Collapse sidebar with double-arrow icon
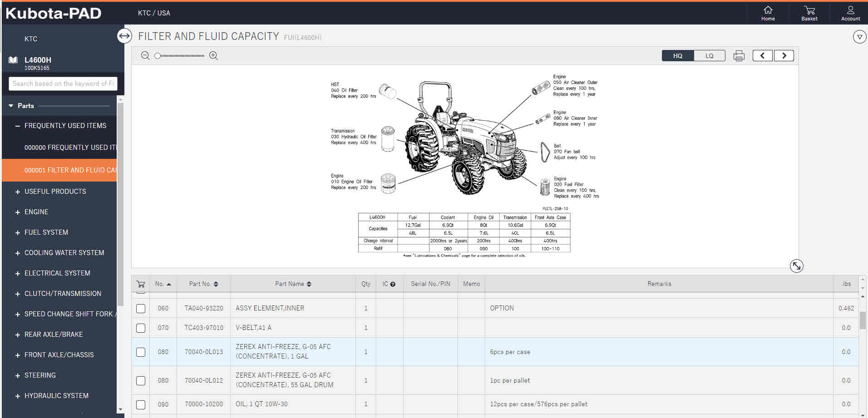Viewport: 868px width, 418px height. pos(124,36)
